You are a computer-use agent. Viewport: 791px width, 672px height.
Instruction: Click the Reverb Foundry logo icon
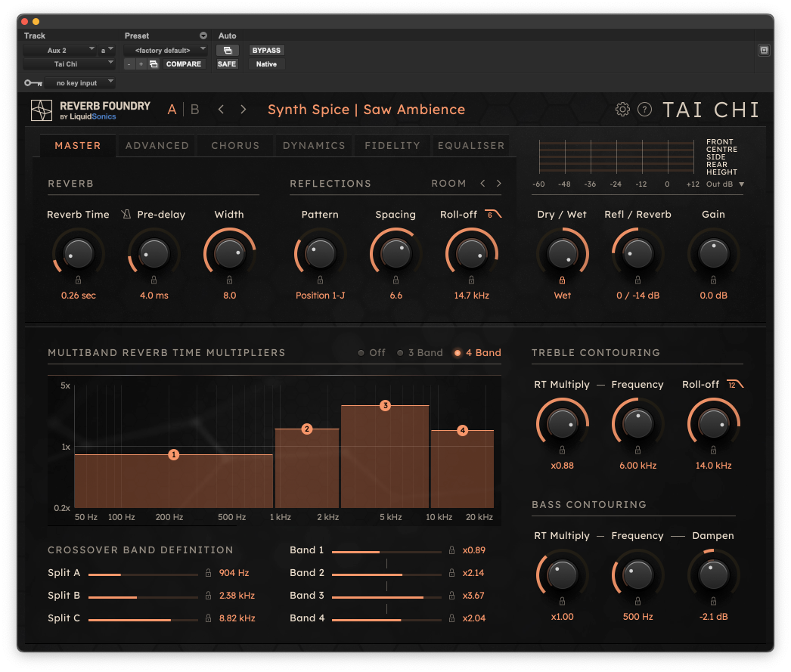coord(42,110)
